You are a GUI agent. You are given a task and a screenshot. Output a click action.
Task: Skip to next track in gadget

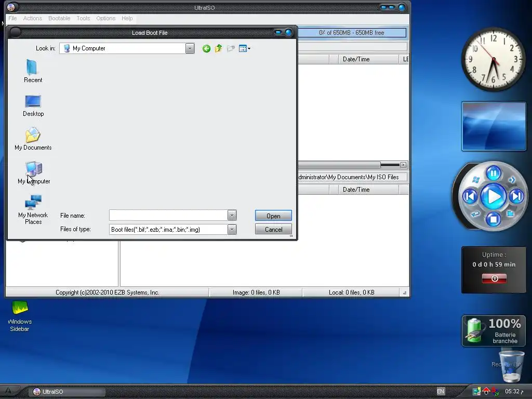point(516,196)
